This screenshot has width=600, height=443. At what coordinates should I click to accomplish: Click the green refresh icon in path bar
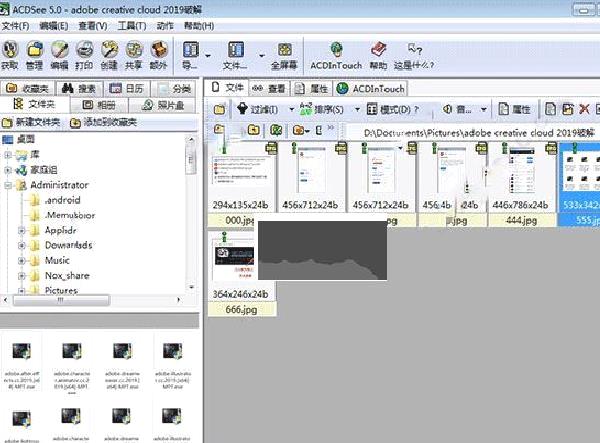(x=276, y=130)
